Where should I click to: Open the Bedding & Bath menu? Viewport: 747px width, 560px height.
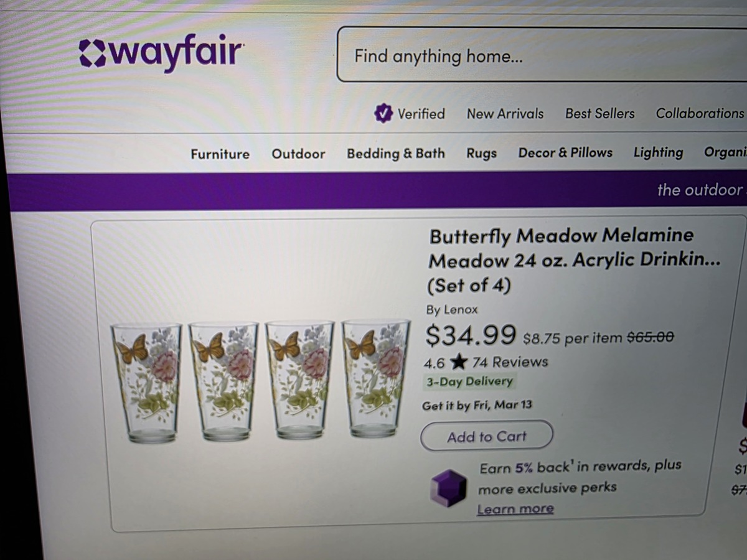tap(396, 153)
